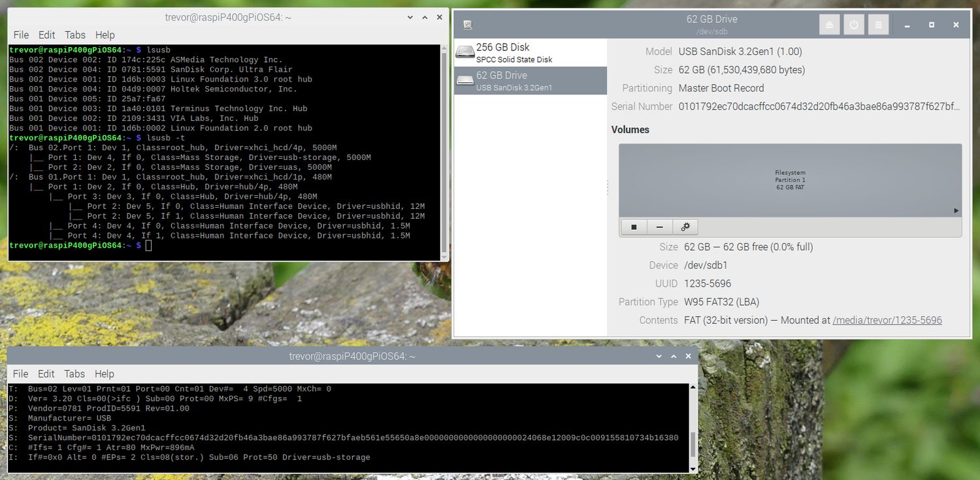Unmount the partition with the square stop button

(x=633, y=227)
